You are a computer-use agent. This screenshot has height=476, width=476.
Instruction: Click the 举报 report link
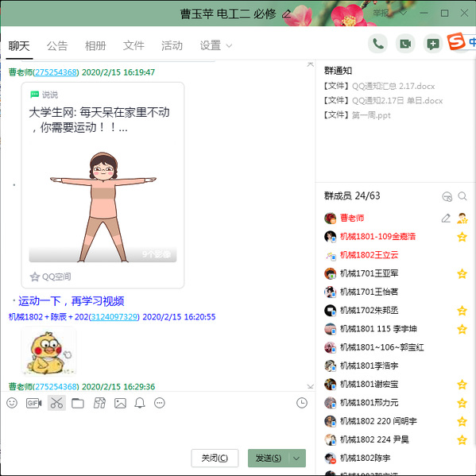pyautogui.click(x=381, y=13)
